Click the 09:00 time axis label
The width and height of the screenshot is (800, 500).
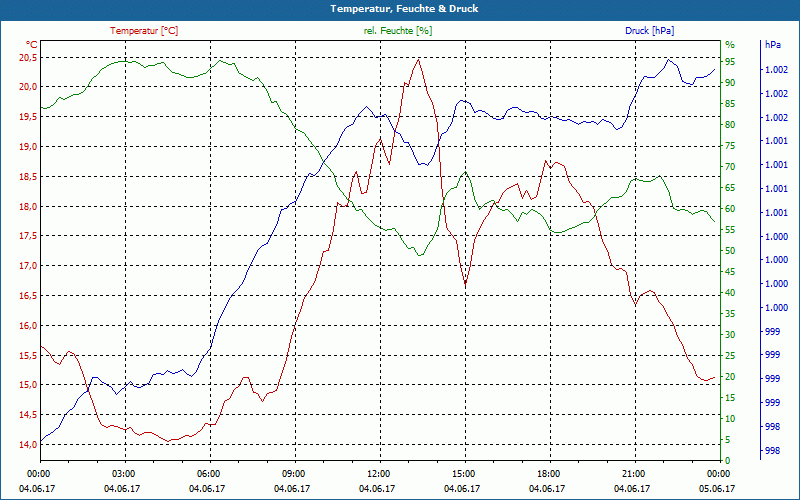(292, 473)
